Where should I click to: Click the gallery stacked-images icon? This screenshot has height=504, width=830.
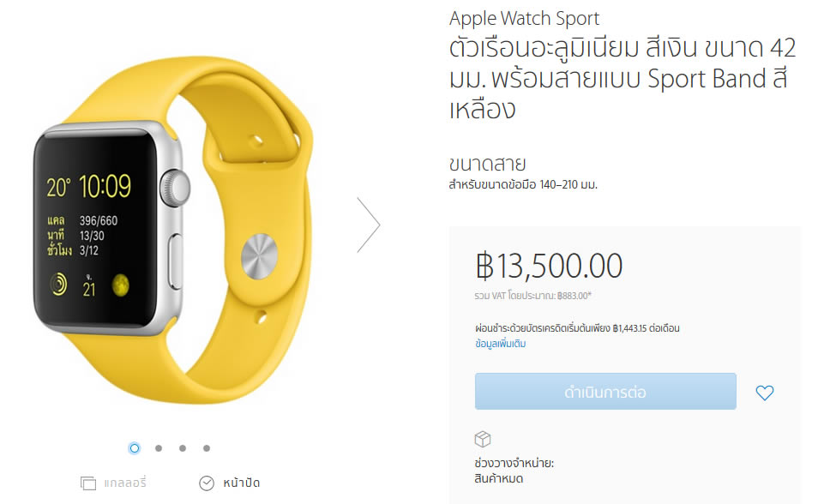click(88, 483)
